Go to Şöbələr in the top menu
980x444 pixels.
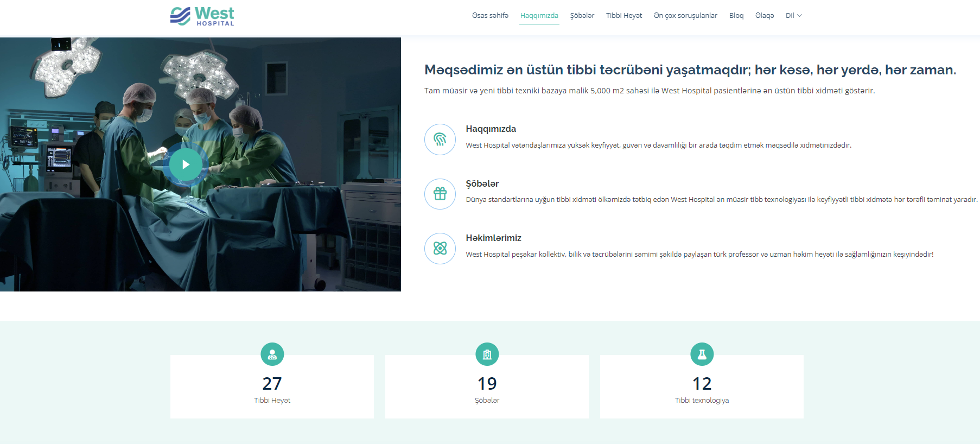[x=582, y=16]
